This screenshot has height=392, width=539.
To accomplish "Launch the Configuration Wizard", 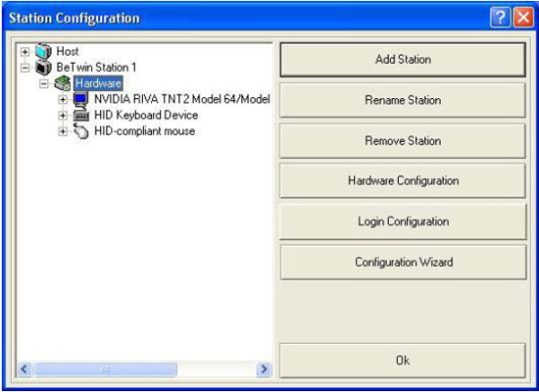I will [403, 262].
